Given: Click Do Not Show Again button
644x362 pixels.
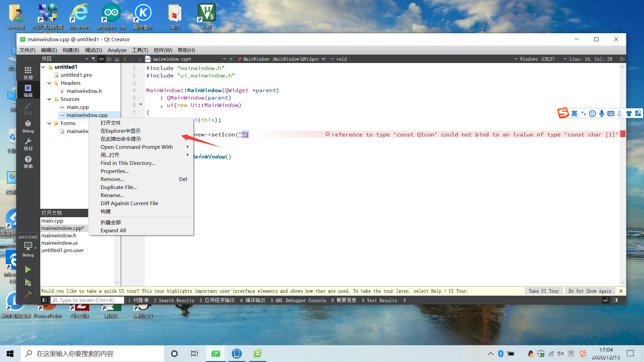Looking at the screenshot, I should (590, 291).
